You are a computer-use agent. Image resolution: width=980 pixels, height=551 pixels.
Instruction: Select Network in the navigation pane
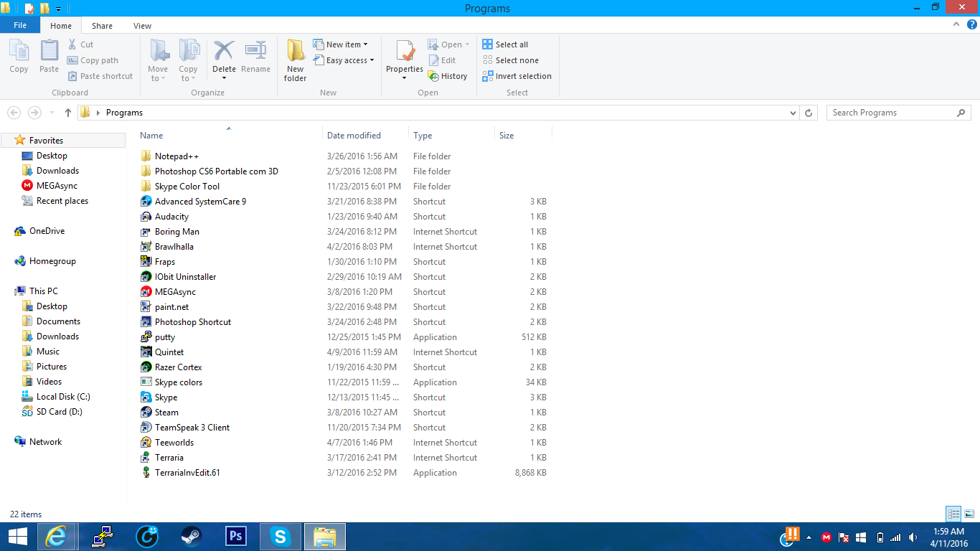[x=39, y=442]
